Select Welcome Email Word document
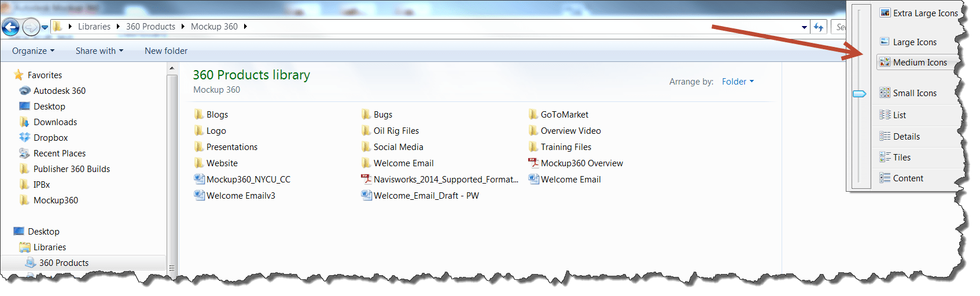Viewport: 980px width, 296px height. pyautogui.click(x=565, y=179)
